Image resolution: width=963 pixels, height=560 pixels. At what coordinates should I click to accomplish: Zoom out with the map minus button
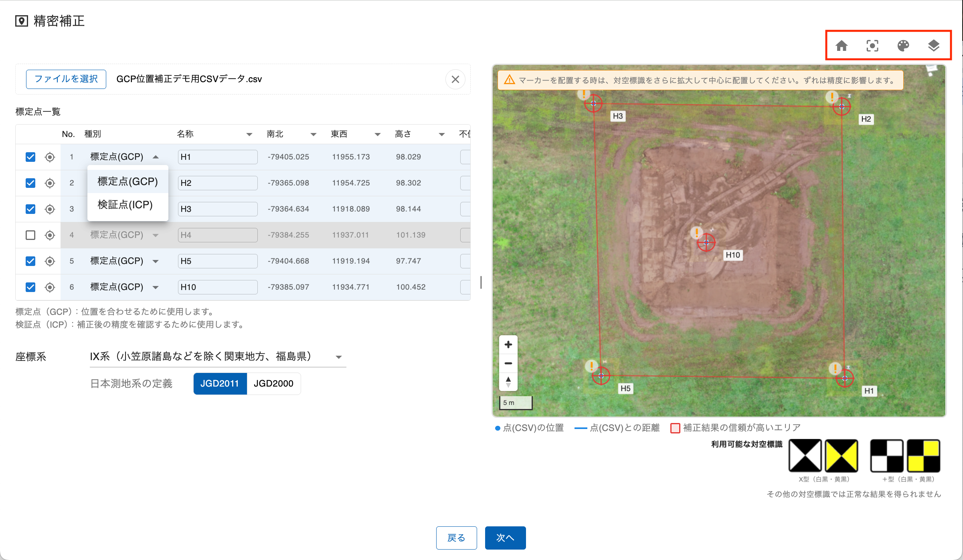(x=508, y=363)
